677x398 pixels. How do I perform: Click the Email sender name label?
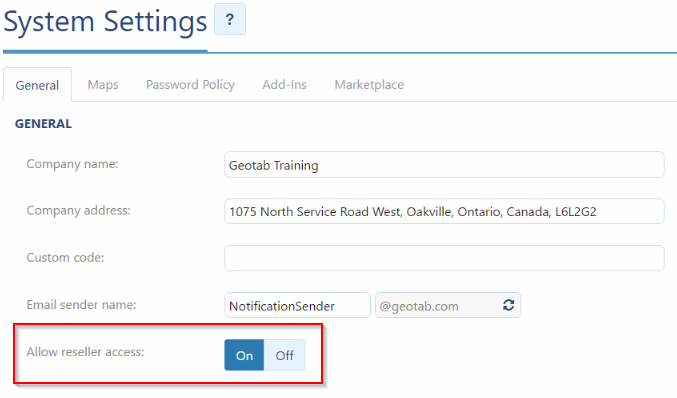81,305
